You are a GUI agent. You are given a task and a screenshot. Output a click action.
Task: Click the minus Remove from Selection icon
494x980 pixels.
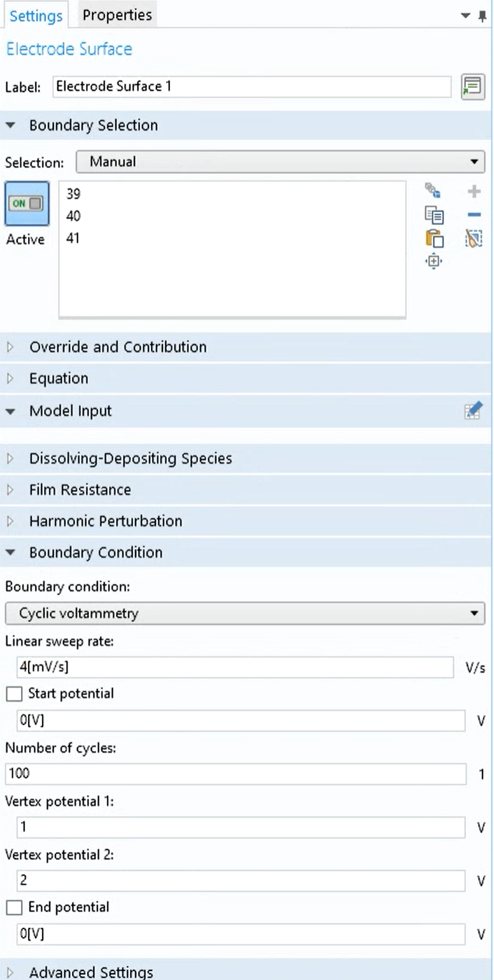point(474,215)
